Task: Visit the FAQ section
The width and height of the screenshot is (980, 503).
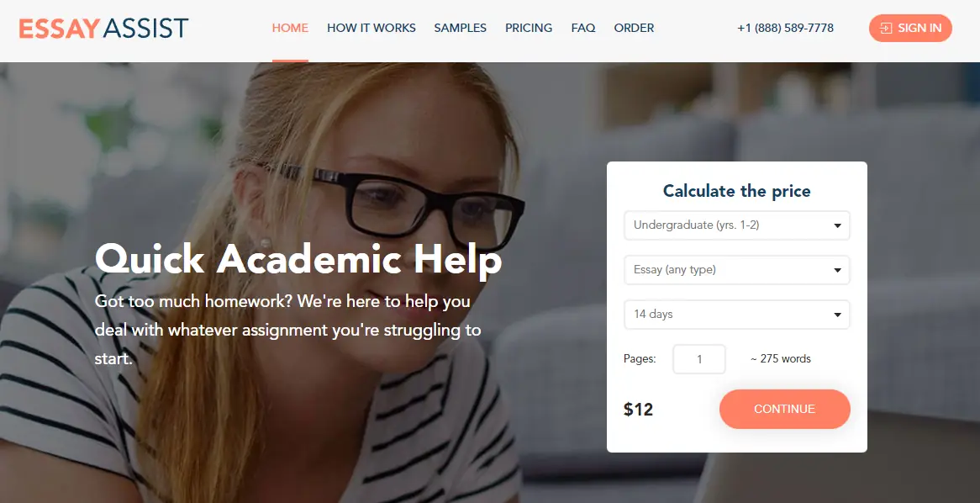Action: (583, 28)
